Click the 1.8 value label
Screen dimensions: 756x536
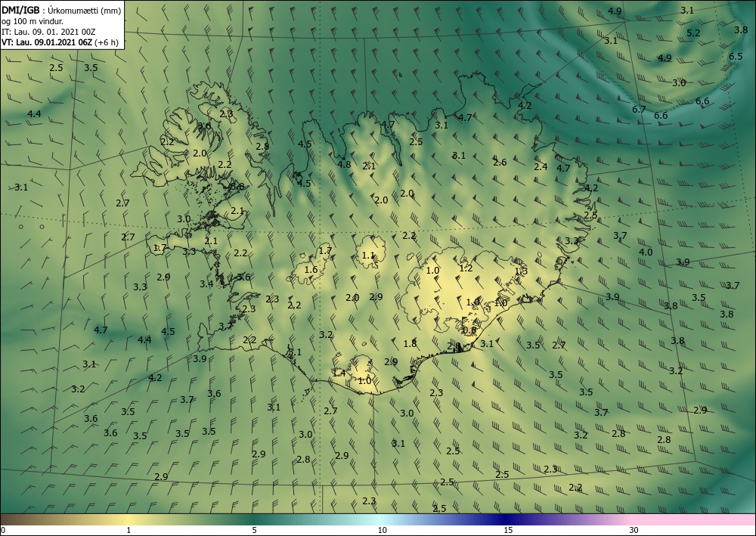pos(410,343)
